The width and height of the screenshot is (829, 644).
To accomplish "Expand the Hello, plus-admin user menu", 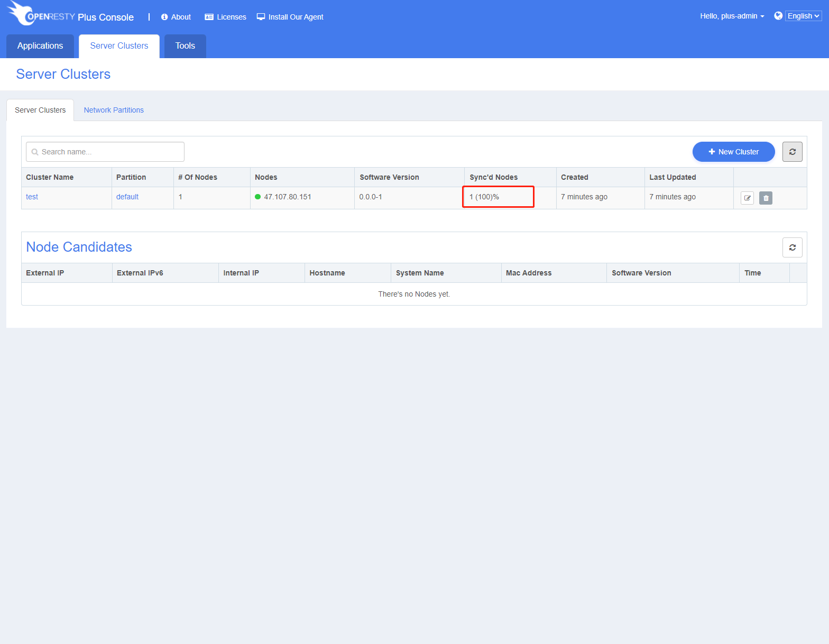I will click(732, 16).
